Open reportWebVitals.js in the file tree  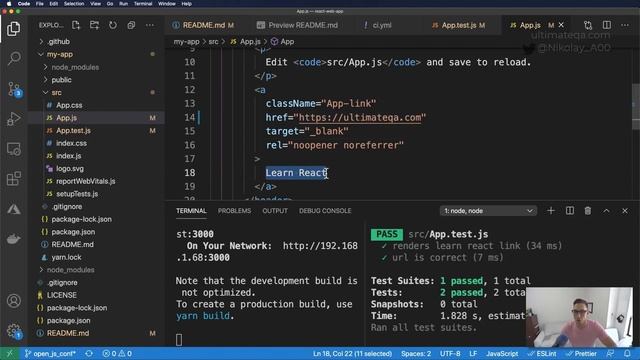click(x=86, y=181)
